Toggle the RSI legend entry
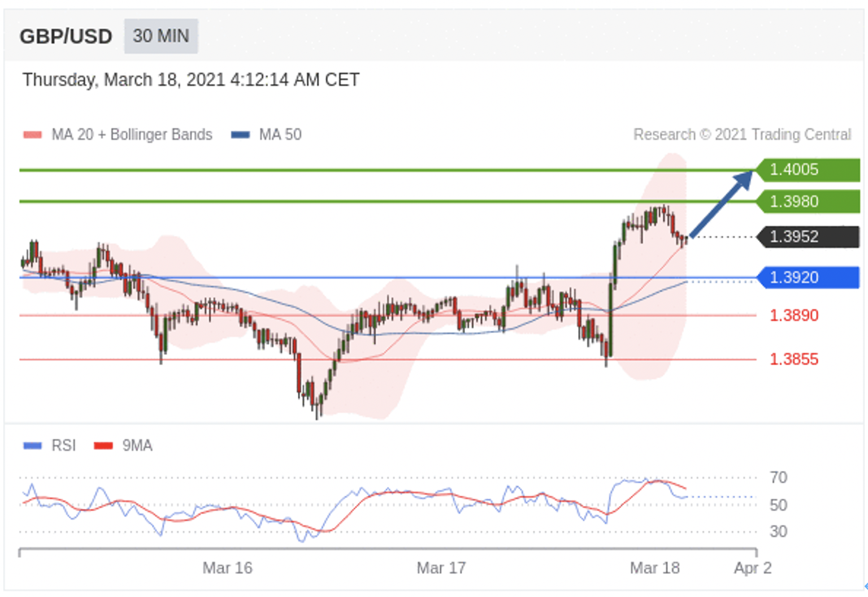This screenshot has height=597, width=868. pyautogui.click(x=50, y=445)
